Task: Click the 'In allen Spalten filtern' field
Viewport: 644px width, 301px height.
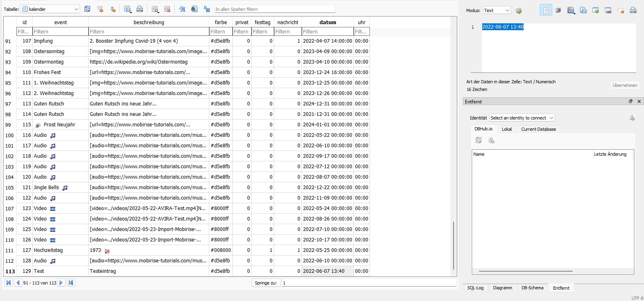Action: (275, 9)
